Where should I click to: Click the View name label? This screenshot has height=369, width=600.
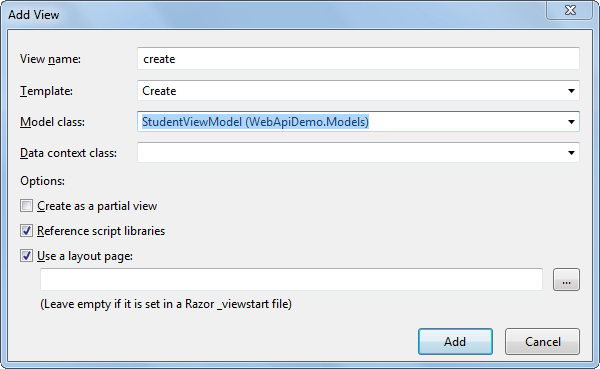(x=50, y=59)
